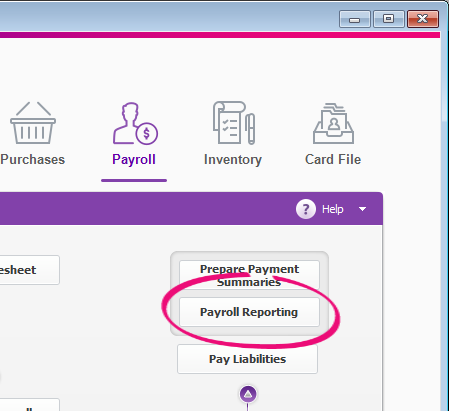Select the Pay Liabilities button
The height and width of the screenshot is (411, 449).
247,359
